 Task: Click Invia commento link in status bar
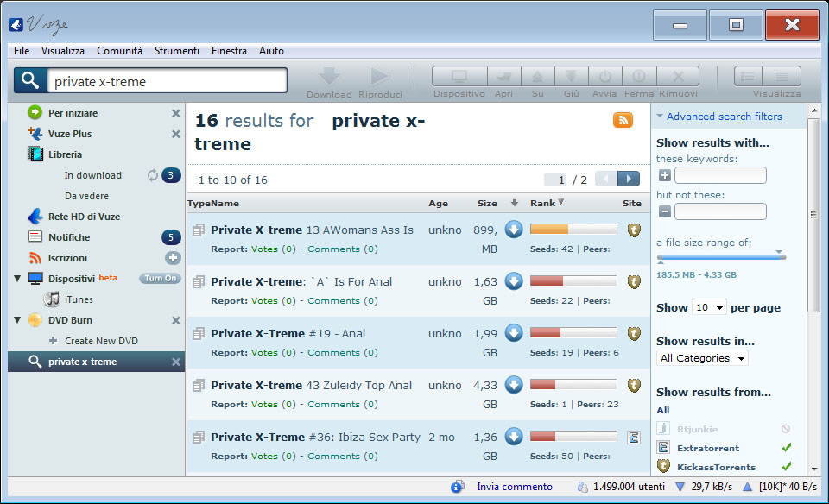(515, 487)
